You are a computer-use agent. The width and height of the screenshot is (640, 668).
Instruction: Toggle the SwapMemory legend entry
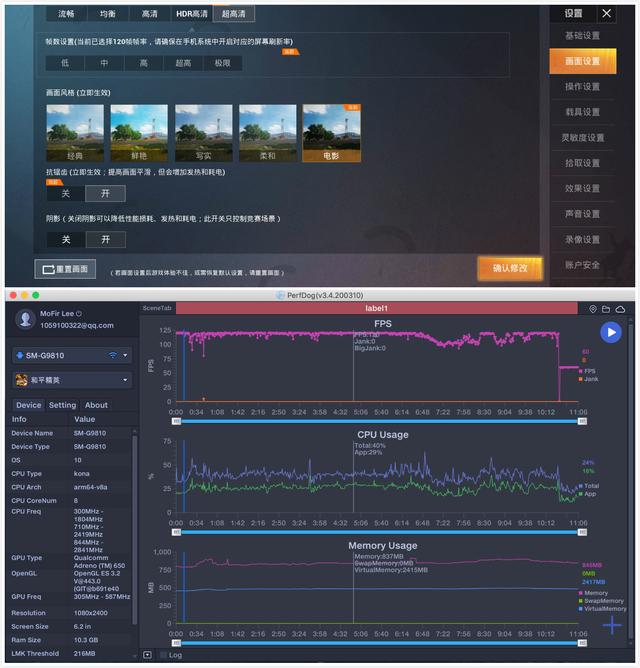click(601, 601)
